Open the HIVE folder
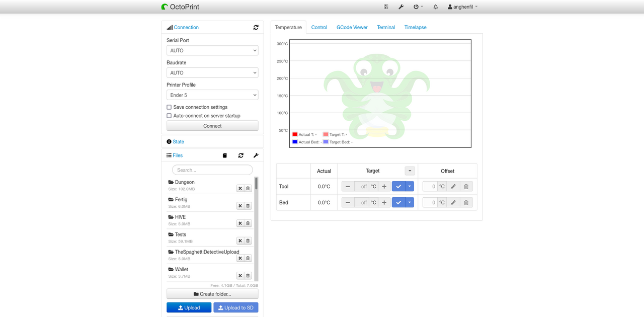 [x=180, y=217]
